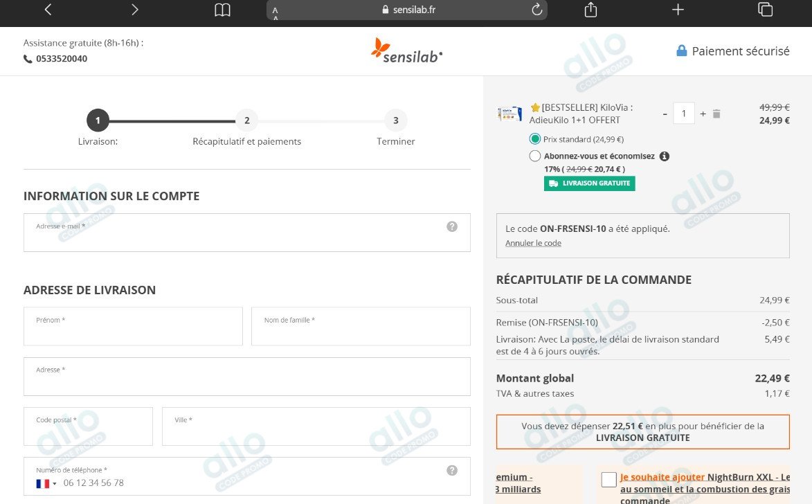Go back with the browser back arrow
The image size is (812, 504).
coord(48,9)
